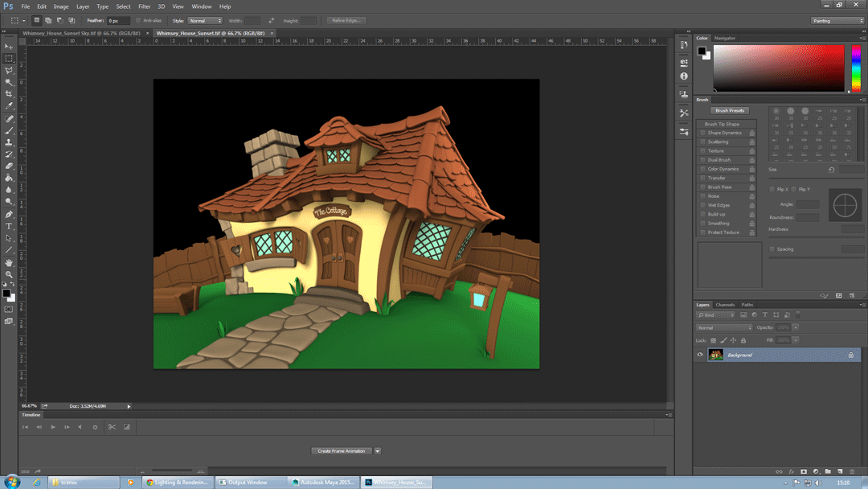Switch to the Channels tab
Screen dimensions: 868x489
[x=725, y=305]
